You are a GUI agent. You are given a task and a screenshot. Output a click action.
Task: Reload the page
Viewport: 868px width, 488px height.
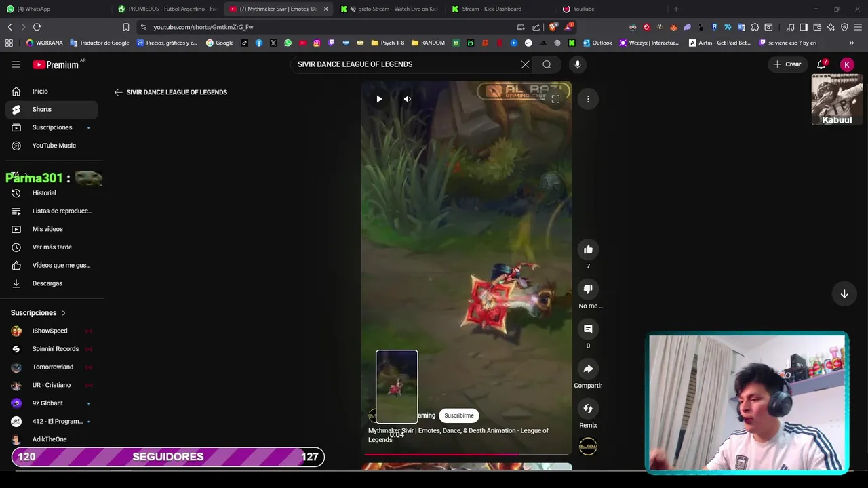pyautogui.click(x=37, y=27)
